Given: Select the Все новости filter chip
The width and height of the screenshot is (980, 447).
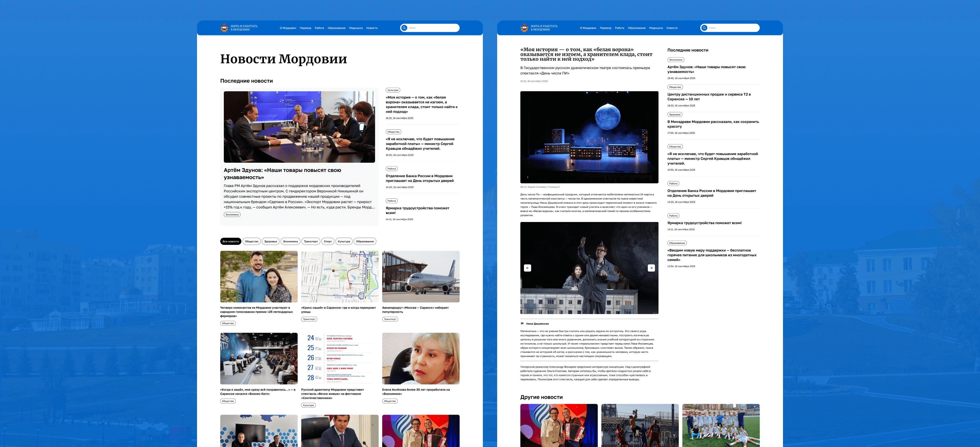Looking at the screenshot, I should [230, 241].
